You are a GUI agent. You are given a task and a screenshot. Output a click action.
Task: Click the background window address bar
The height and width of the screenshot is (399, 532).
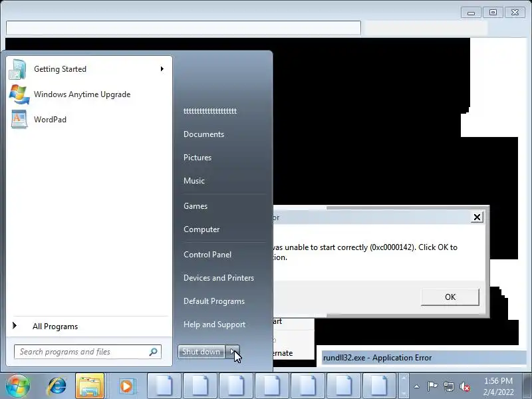point(184,28)
